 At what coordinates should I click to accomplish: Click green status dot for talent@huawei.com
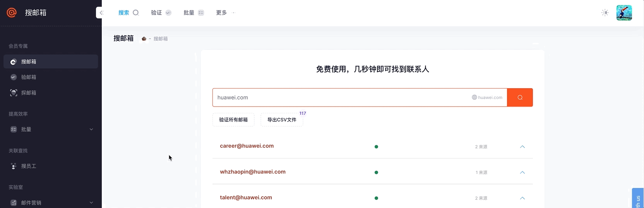point(376,198)
